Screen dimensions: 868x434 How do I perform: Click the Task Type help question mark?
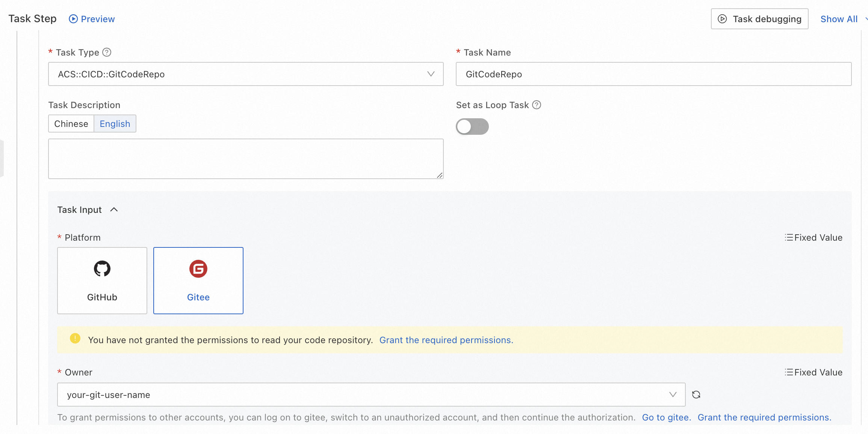[107, 52]
